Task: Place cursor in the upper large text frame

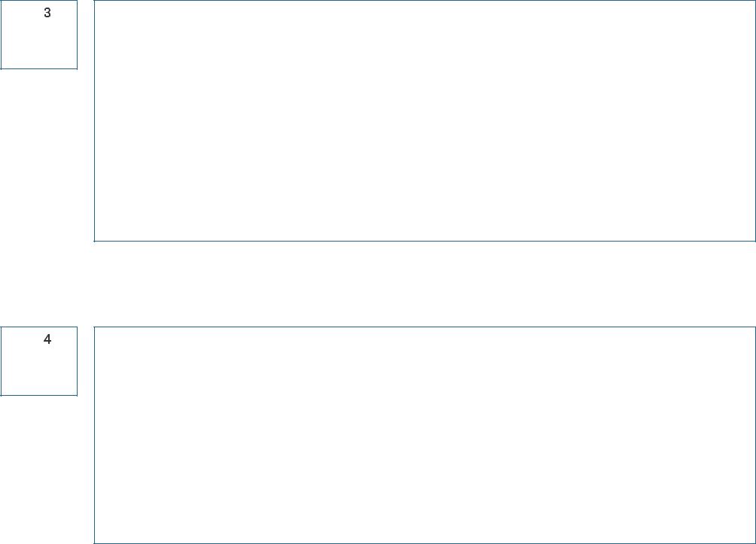Action: pos(425,120)
